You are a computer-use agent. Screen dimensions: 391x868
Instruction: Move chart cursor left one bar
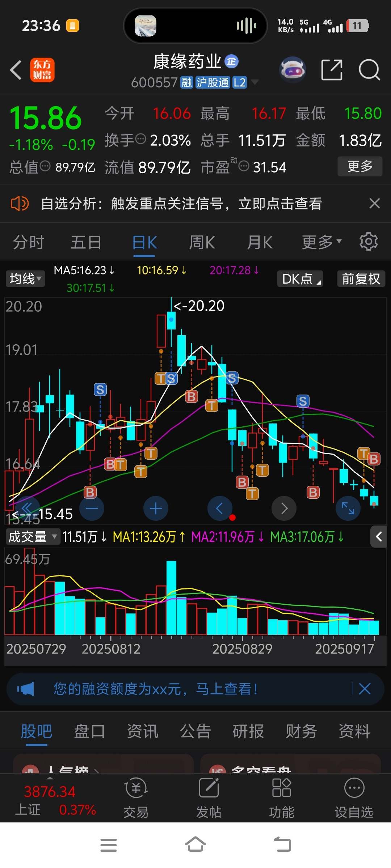[x=219, y=508]
